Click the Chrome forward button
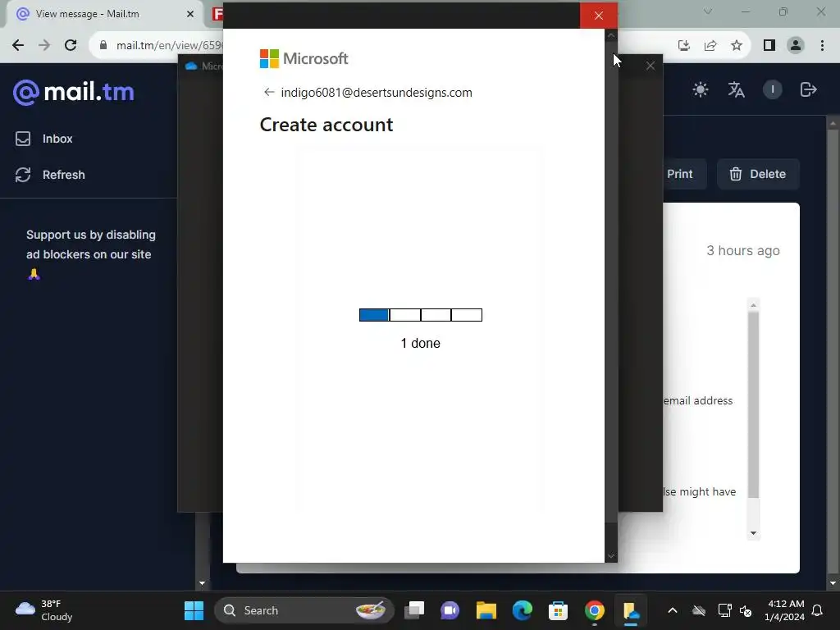 pyautogui.click(x=44, y=46)
